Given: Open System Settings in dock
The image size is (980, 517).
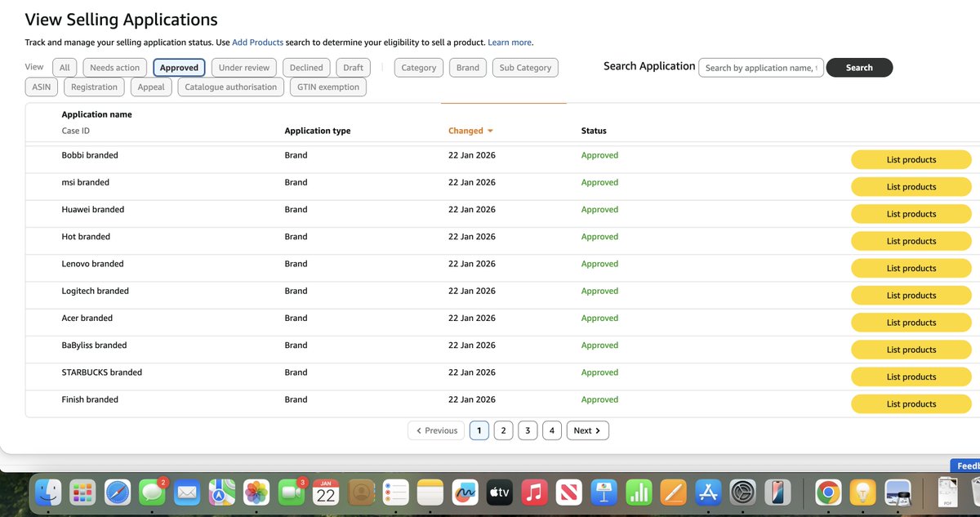Looking at the screenshot, I should tap(742, 492).
